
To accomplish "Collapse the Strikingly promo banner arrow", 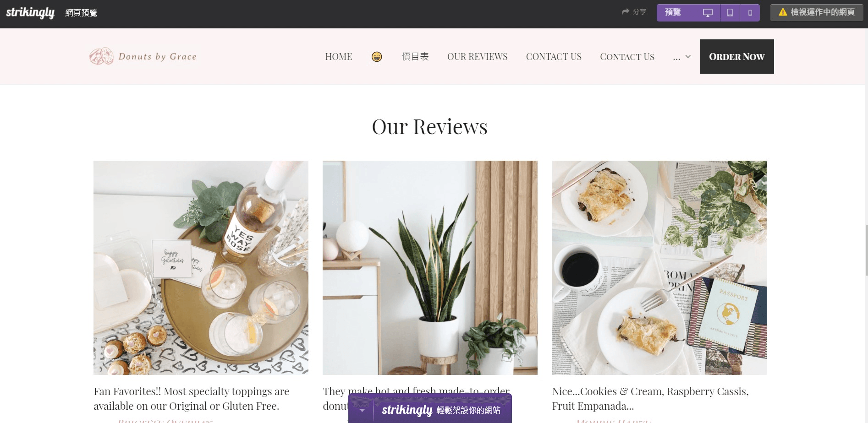I will [x=362, y=410].
